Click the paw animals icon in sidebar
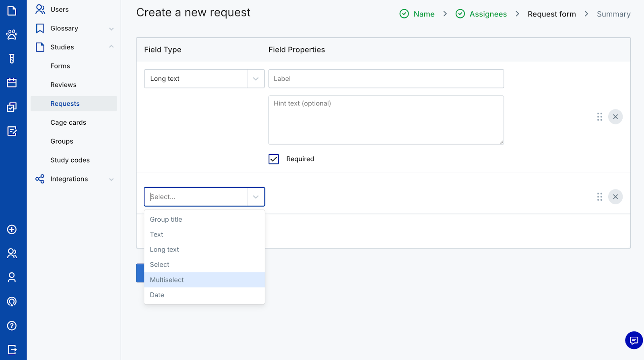This screenshot has width=644, height=360. pyautogui.click(x=12, y=35)
